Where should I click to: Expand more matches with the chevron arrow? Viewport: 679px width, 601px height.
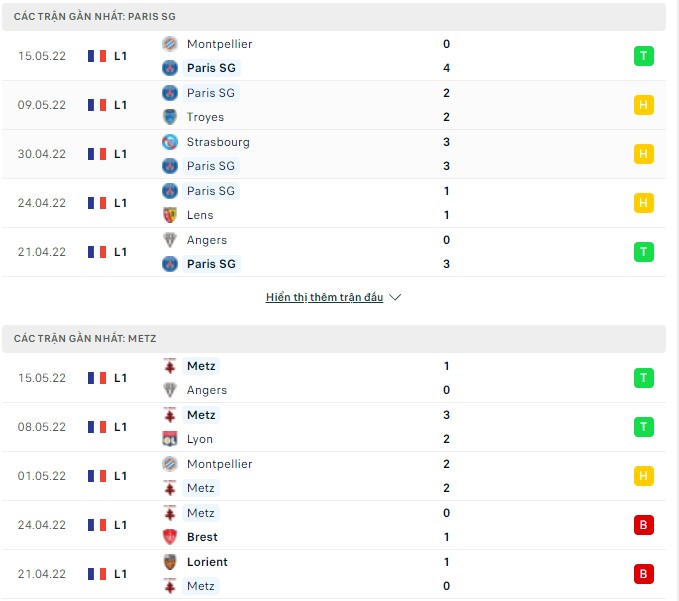click(x=395, y=297)
